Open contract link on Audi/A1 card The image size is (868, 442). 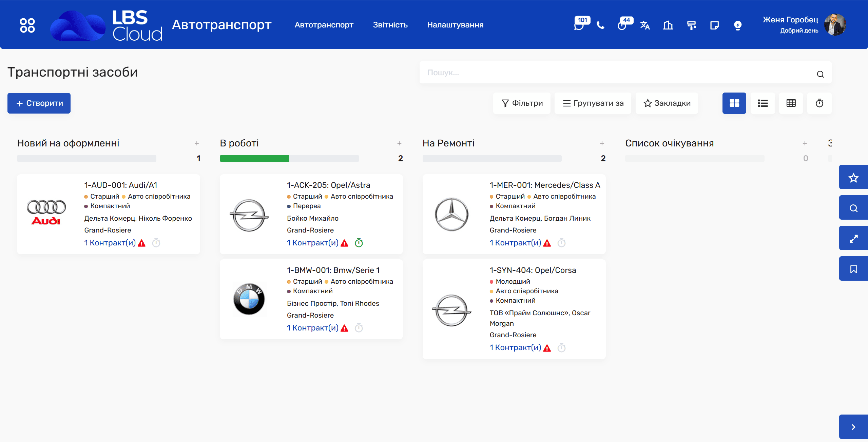(x=110, y=243)
